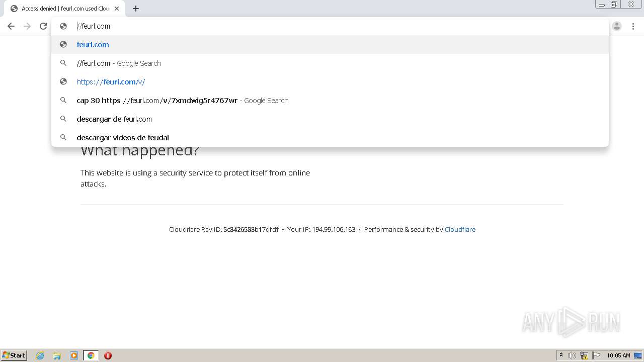Choose cap 30 https feurl.com search suggestion
644x362 pixels.
(x=330, y=100)
